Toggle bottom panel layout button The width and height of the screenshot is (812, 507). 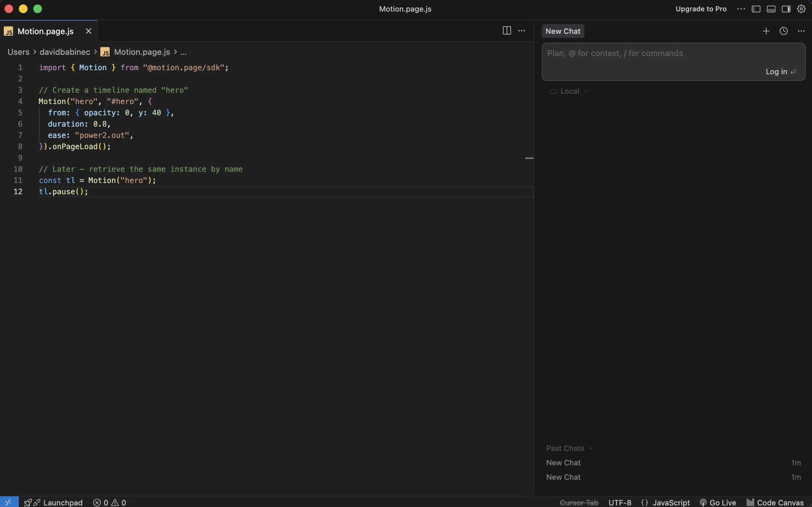771,9
